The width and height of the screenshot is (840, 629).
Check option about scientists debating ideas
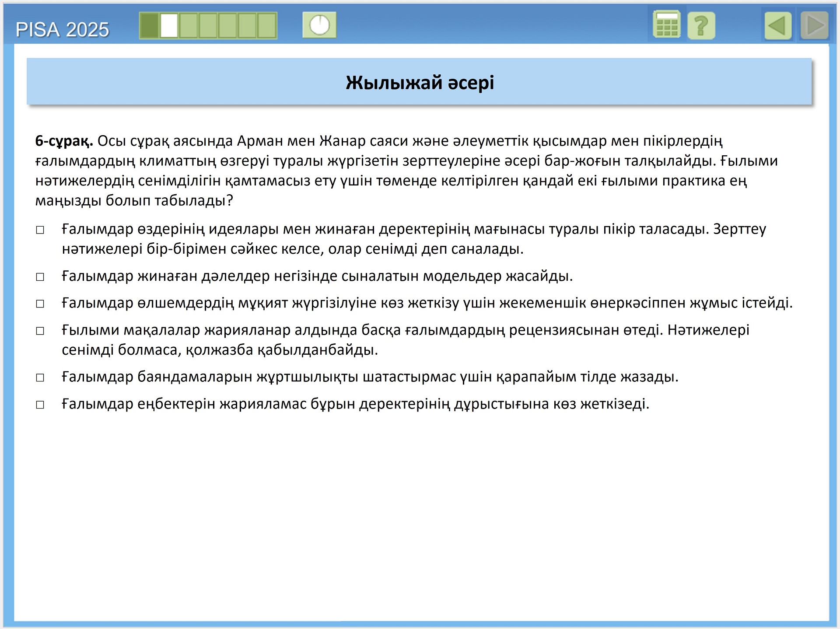point(40,230)
